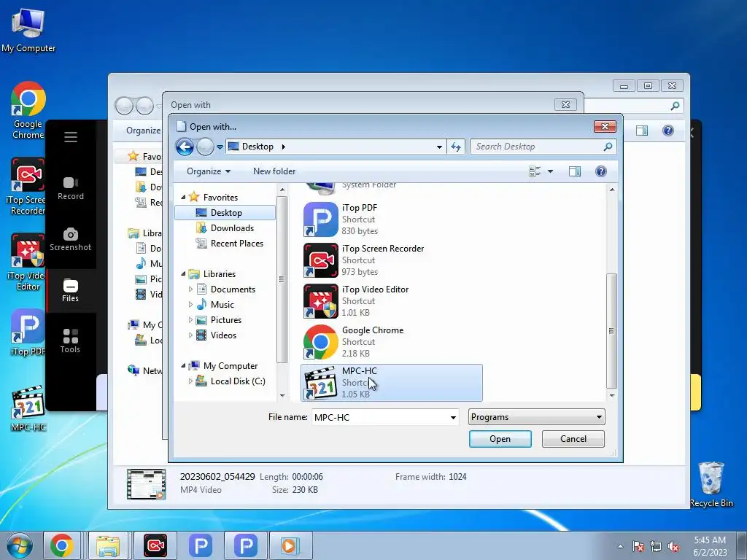Expand the Local Disk (C:) node
This screenshot has width=747, height=560.
click(x=190, y=381)
